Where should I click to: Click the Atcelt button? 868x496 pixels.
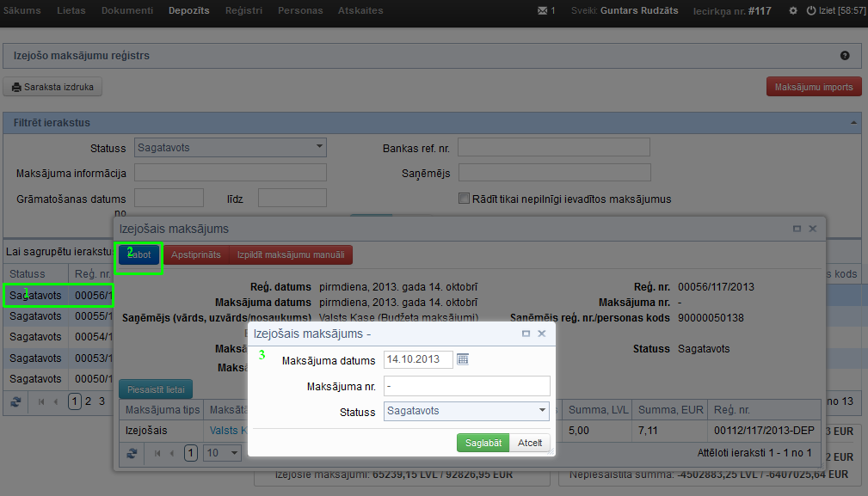point(529,443)
